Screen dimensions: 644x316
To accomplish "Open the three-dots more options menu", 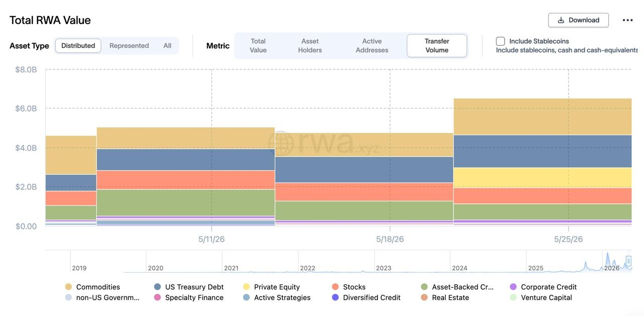I will (627, 20).
